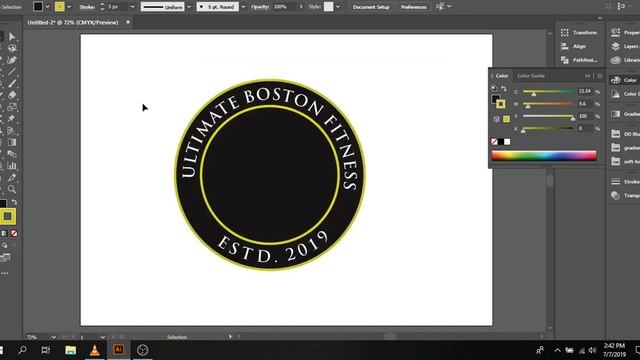Open the Libraries panel
The height and width of the screenshot is (360, 640).
(624, 60)
